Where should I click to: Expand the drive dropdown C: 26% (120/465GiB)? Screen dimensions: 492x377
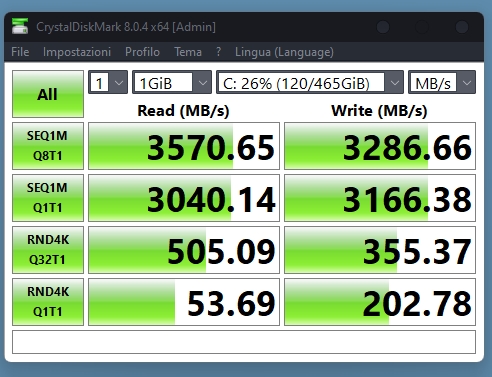point(310,82)
